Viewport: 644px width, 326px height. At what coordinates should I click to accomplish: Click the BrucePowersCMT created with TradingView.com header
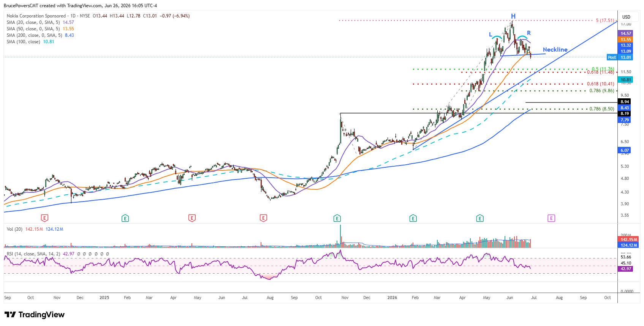80,6
